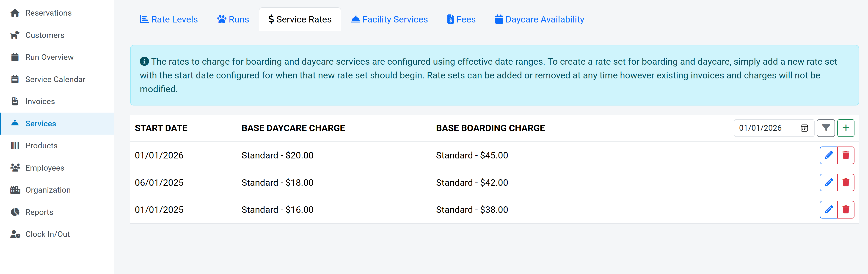
Task: Edit the 01/01/2025 rate set
Action: pyautogui.click(x=829, y=210)
